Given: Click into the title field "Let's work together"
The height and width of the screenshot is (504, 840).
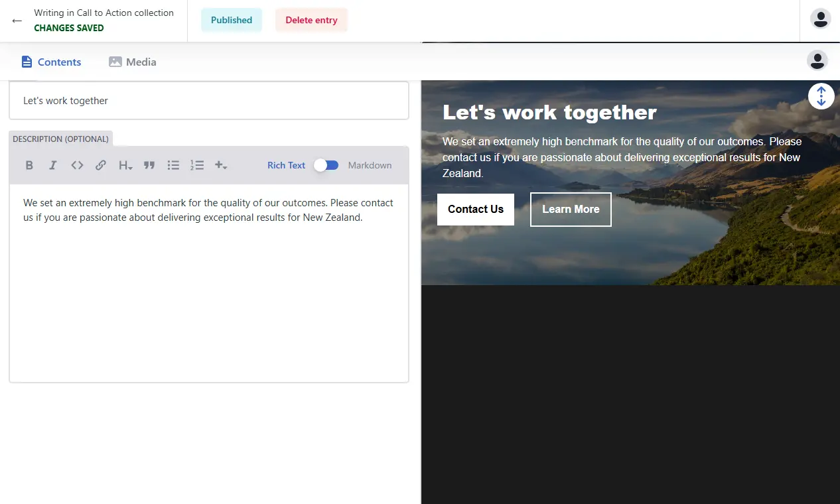Looking at the screenshot, I should click(209, 101).
